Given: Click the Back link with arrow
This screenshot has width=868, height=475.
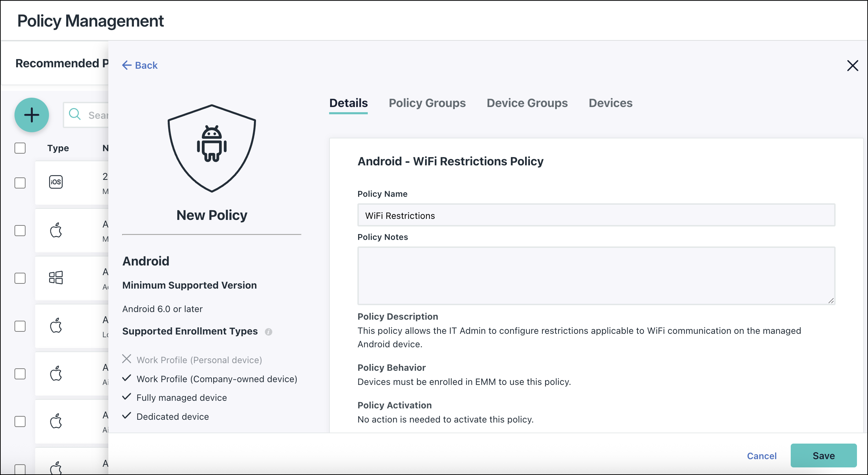Looking at the screenshot, I should tap(139, 65).
